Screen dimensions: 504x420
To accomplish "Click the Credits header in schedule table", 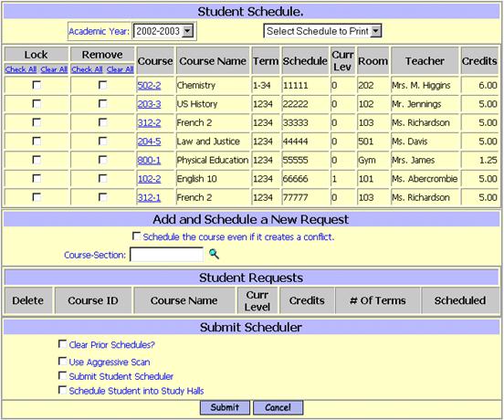I will coord(480,61).
